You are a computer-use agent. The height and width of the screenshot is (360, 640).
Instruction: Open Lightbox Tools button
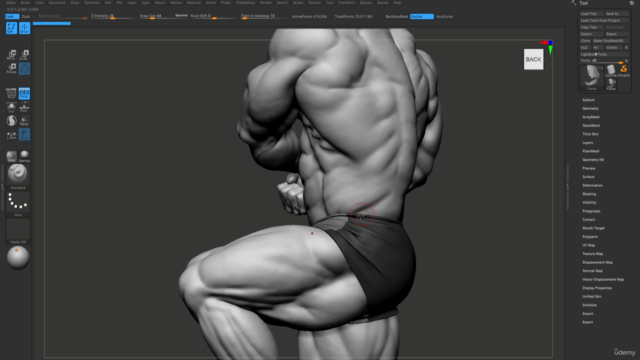[x=604, y=54]
